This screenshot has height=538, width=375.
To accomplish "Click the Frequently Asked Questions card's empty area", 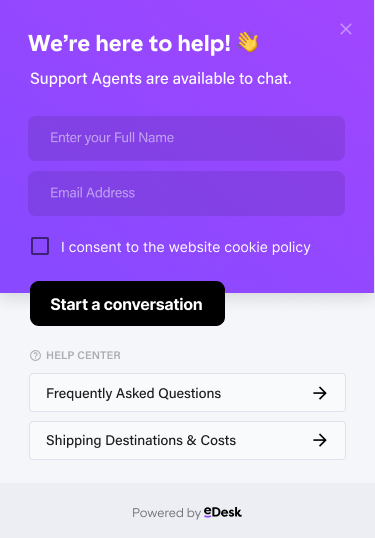I will 267,393.
